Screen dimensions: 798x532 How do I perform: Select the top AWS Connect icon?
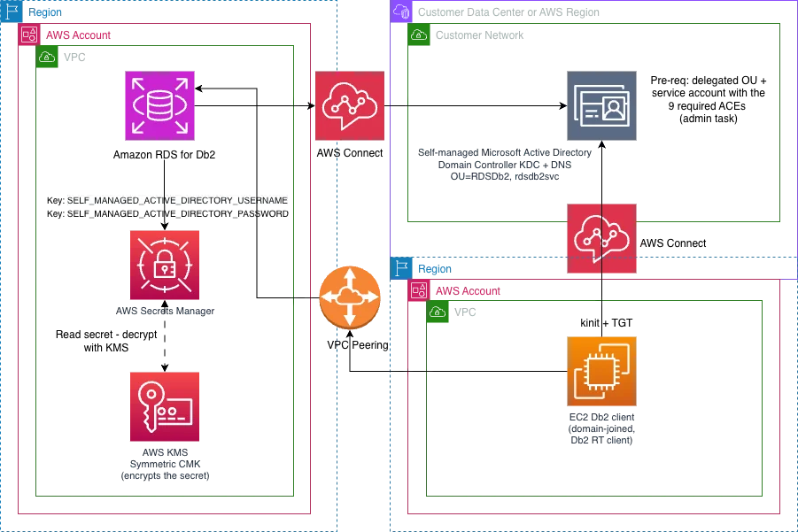[350, 106]
